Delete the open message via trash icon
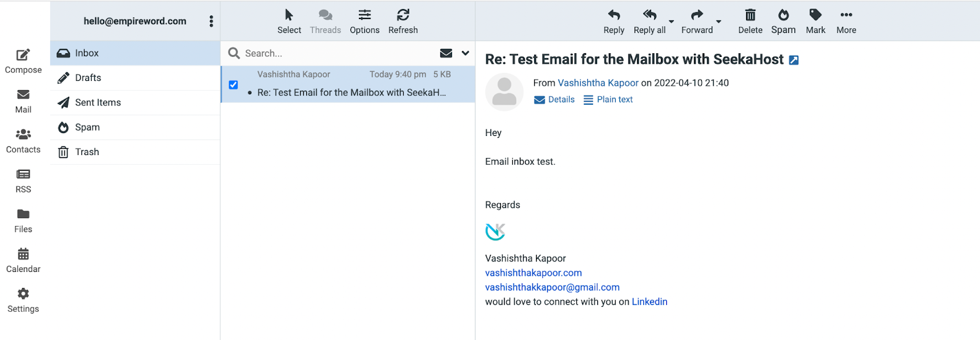This screenshot has height=340, width=980. [750, 15]
